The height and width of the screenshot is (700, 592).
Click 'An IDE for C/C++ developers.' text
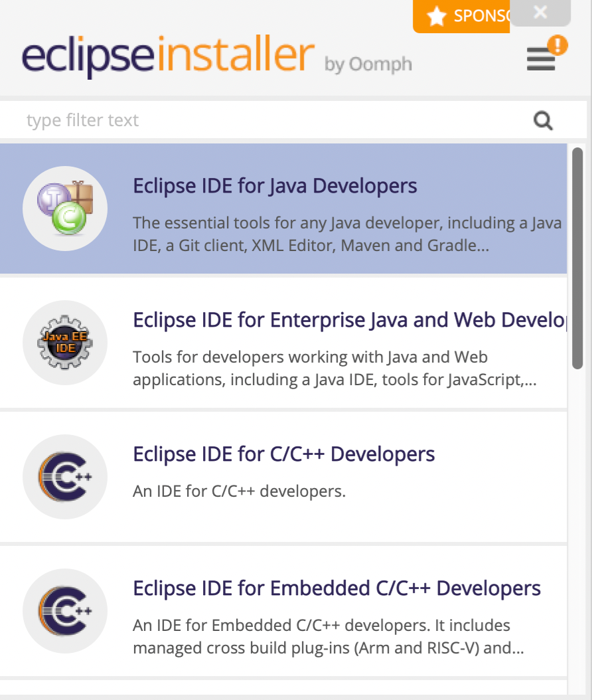tap(239, 491)
